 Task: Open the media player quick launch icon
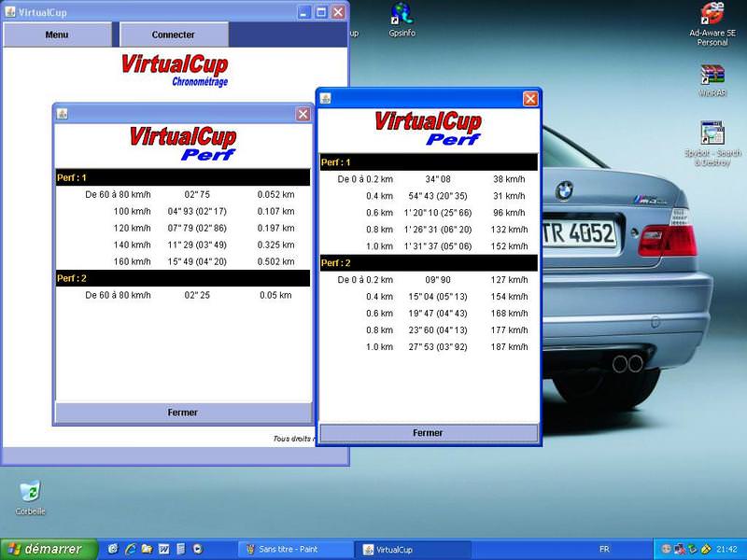[x=198, y=549]
